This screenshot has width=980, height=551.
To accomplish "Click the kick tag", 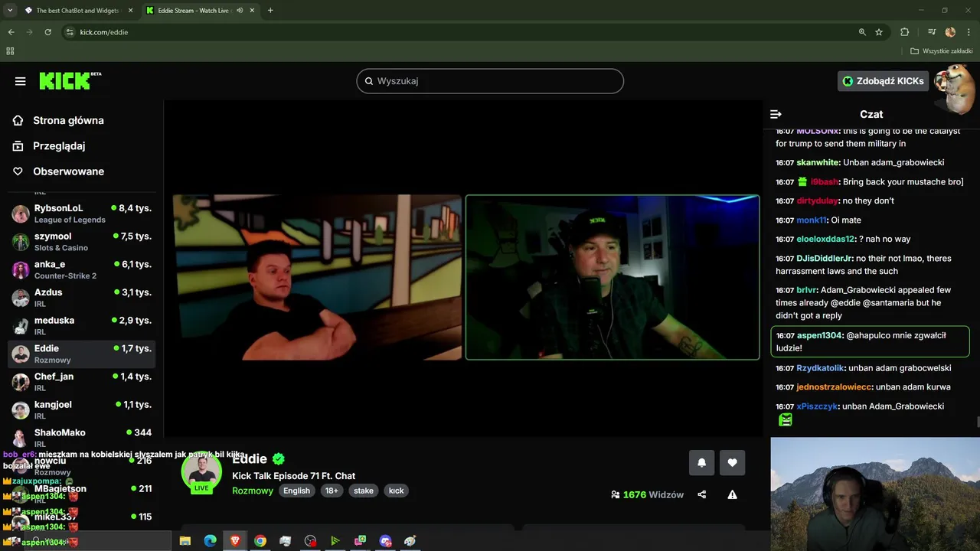I will (396, 491).
